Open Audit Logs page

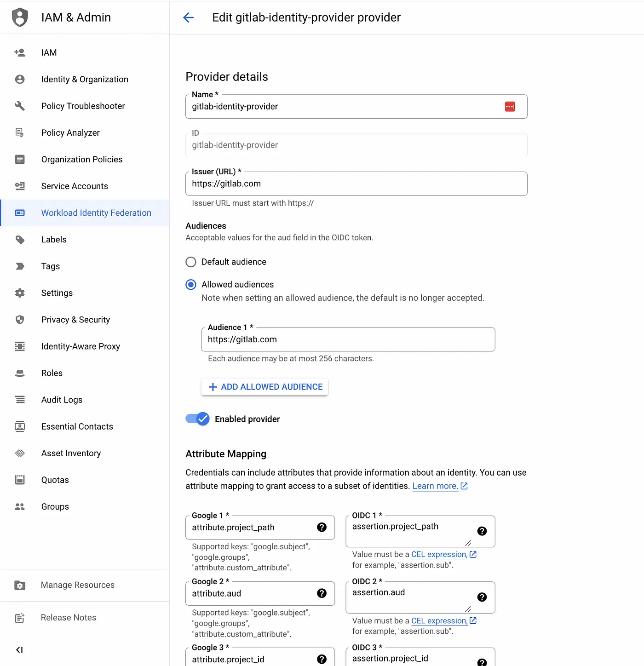pos(85,399)
